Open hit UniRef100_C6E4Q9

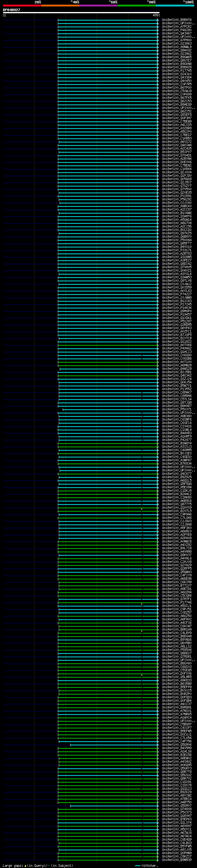[176, 840]
